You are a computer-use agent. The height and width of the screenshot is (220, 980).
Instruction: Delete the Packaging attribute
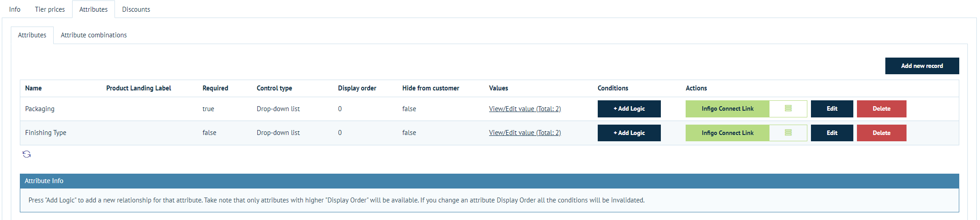[881, 109]
